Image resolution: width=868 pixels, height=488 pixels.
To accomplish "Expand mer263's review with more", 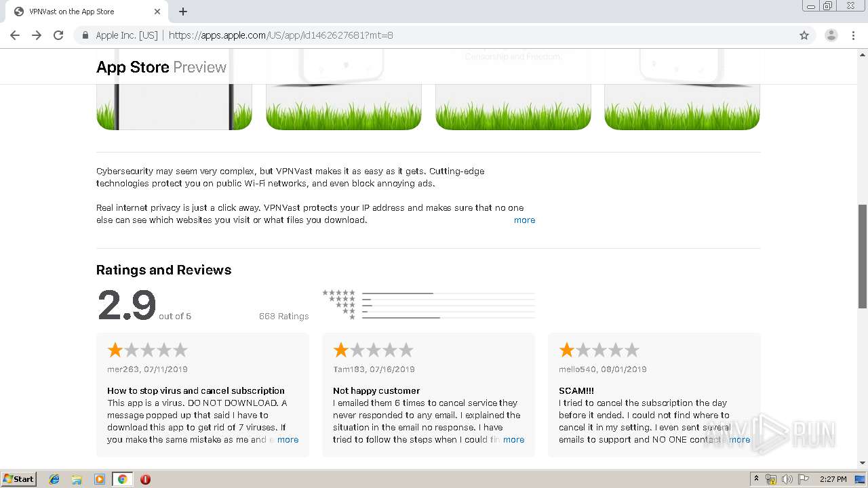I will 288,439.
